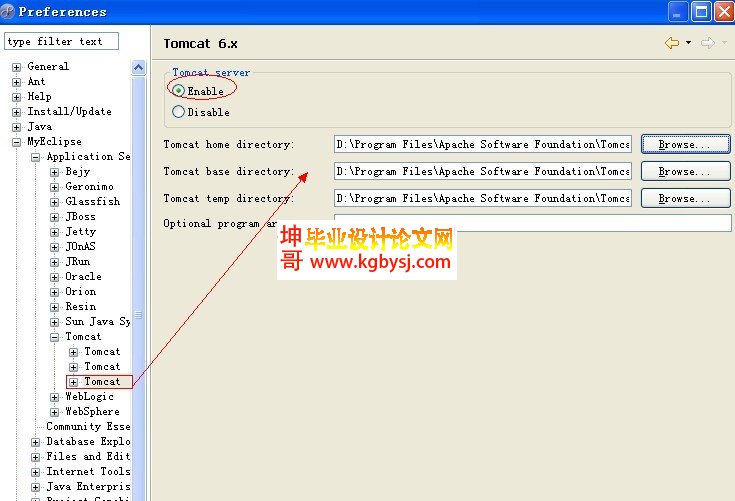Expand the Install/Update node

click(16, 112)
